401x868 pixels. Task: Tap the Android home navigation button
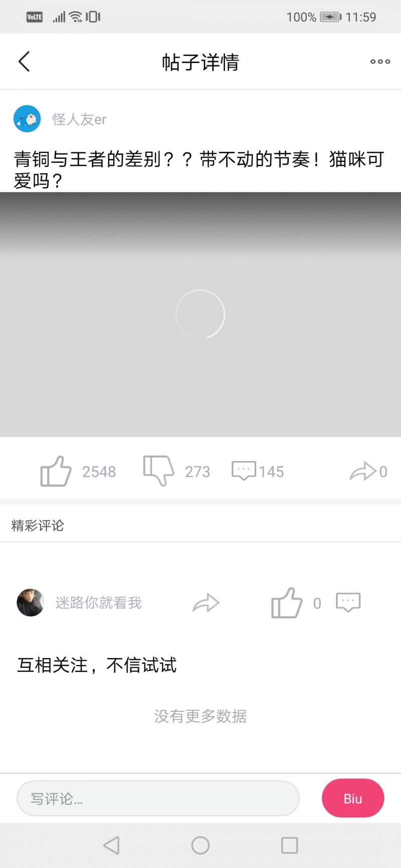click(200, 845)
